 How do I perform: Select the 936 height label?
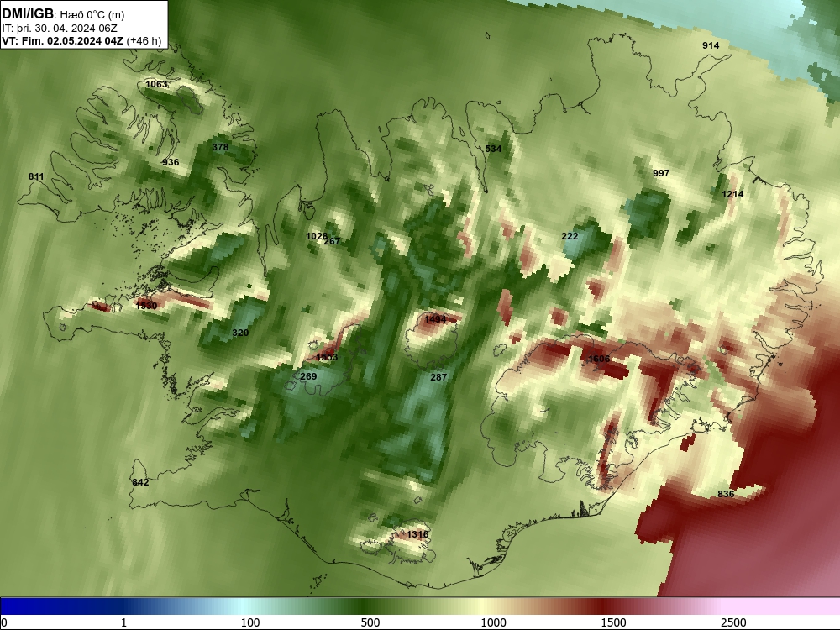click(x=171, y=162)
